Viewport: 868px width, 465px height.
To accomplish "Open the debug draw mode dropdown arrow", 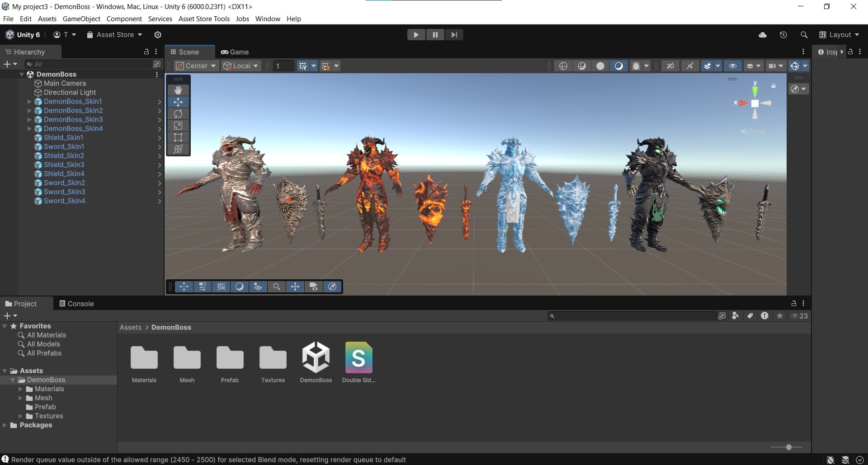I will (x=646, y=66).
